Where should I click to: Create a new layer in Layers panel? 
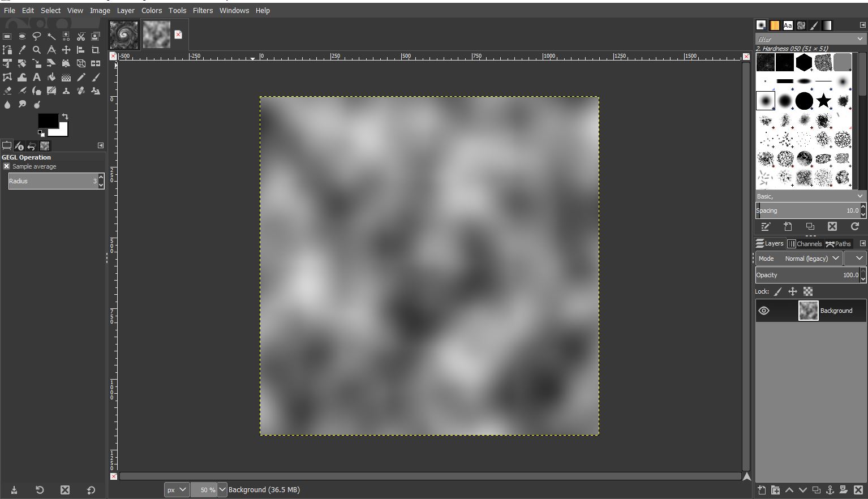coord(762,490)
